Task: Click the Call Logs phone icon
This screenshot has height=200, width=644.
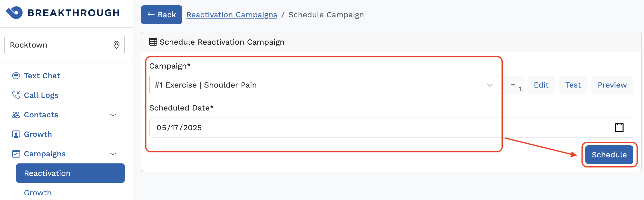Action: pos(16,95)
